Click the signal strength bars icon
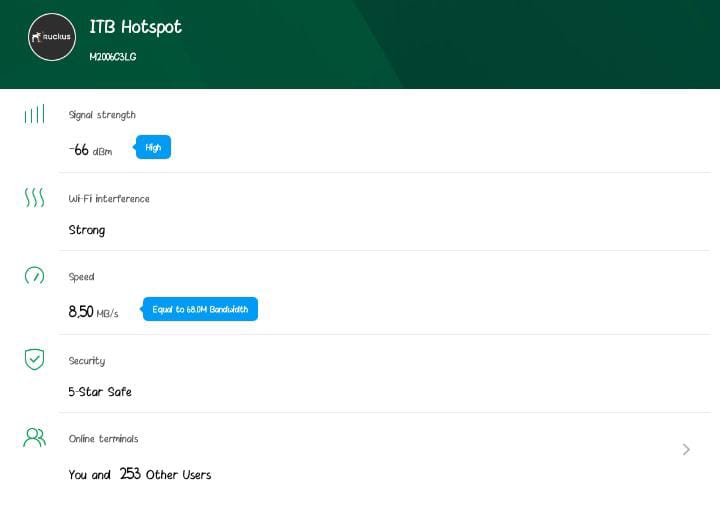The width and height of the screenshot is (720, 514). pyautogui.click(x=34, y=114)
